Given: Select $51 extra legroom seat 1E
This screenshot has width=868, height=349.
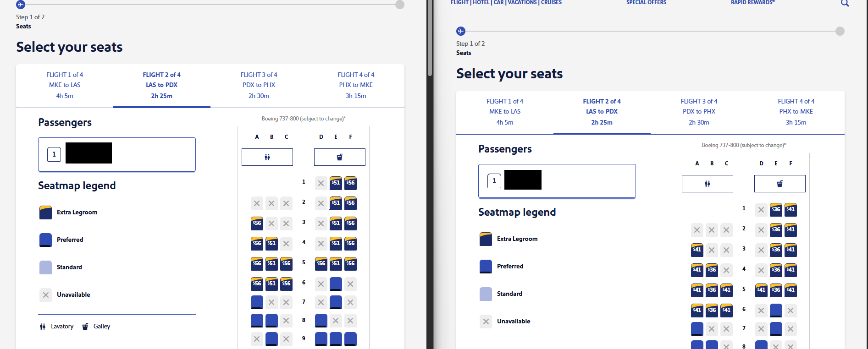Looking at the screenshot, I should coord(336,183).
